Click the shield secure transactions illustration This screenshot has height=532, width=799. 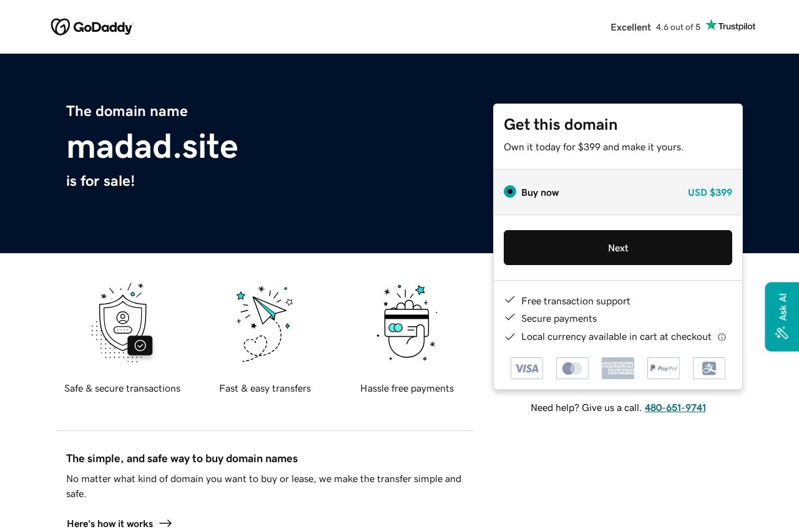[x=122, y=322]
